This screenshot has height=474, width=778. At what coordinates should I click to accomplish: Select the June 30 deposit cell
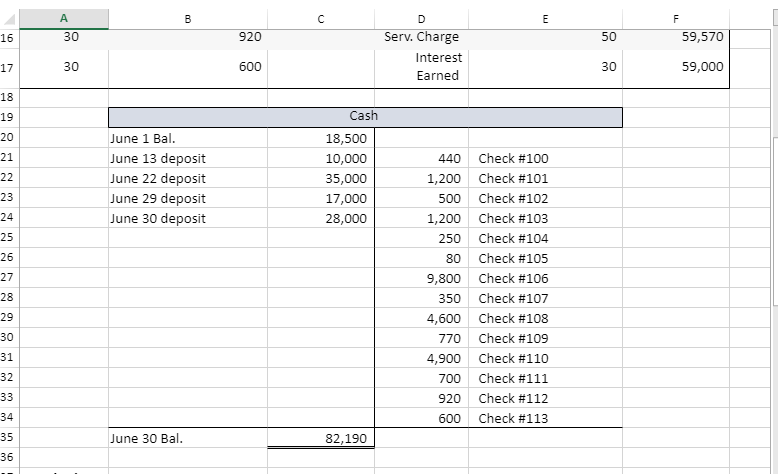pyautogui.click(x=188, y=217)
